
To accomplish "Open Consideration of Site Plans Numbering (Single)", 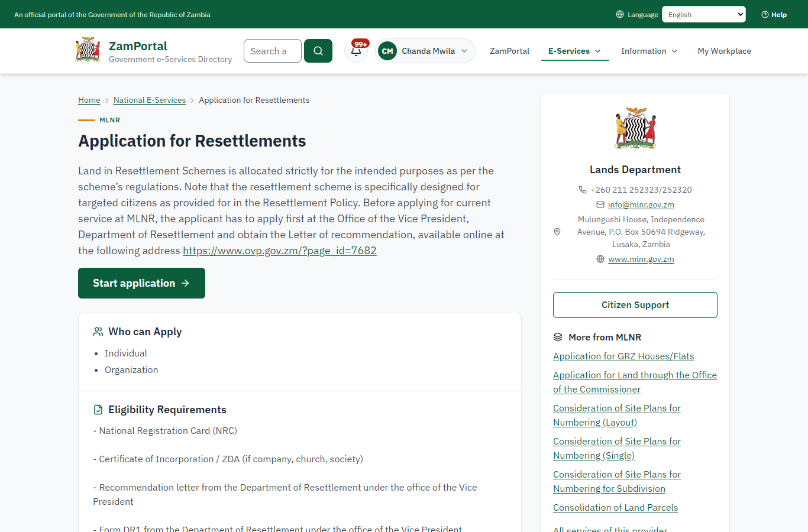I will 617,448.
